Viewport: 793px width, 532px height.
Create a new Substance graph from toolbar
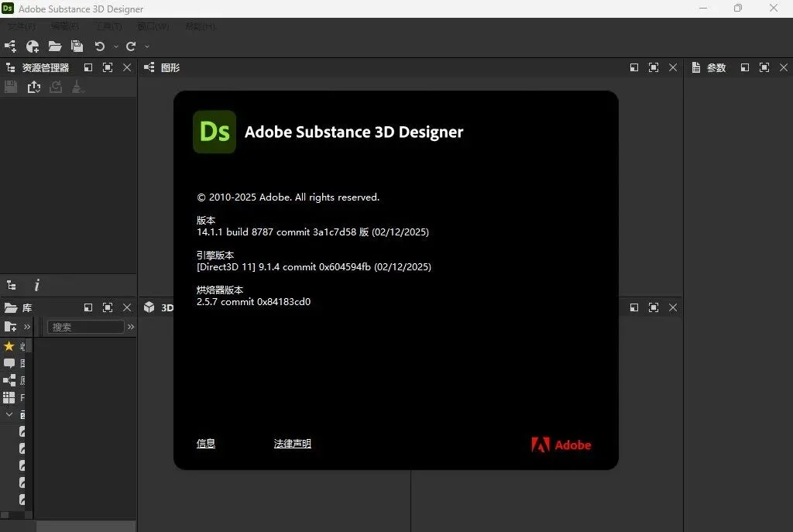click(x=10, y=46)
